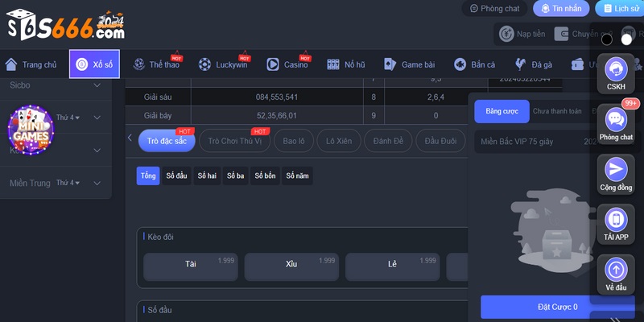Click Về đầu up-arrow icon
This screenshot has width=644, height=322.
(x=617, y=270)
